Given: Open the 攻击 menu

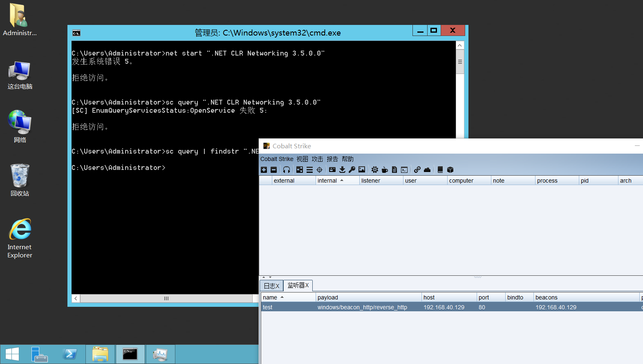Looking at the screenshot, I should 317,159.
